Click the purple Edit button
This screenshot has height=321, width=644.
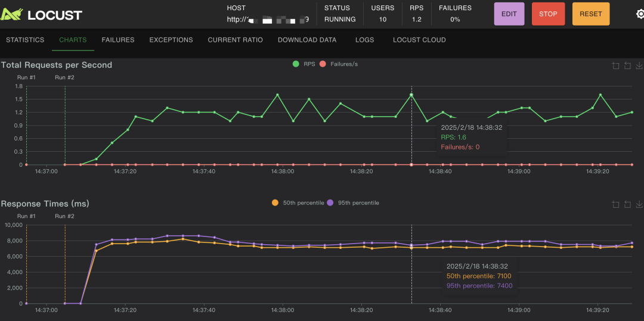click(509, 14)
